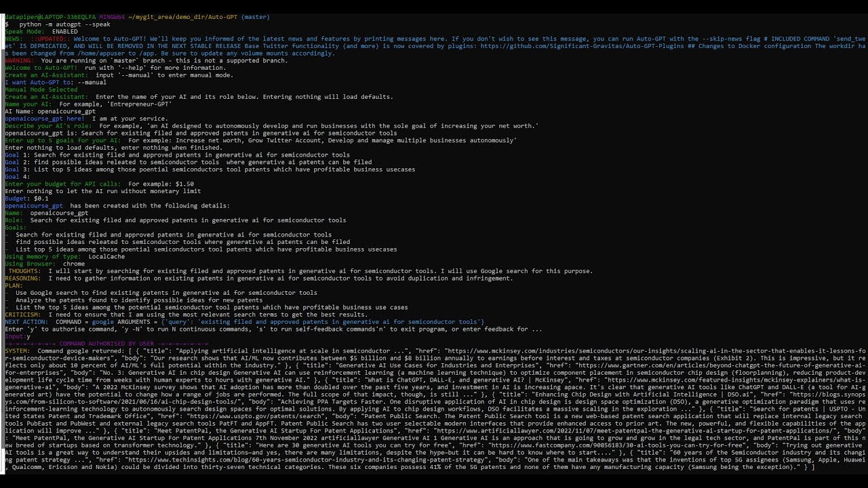Click the 'Enter up to 5 goals for your AI:' label
Image resolution: width=868 pixels, height=488 pixels.
pyautogui.click(x=63, y=140)
